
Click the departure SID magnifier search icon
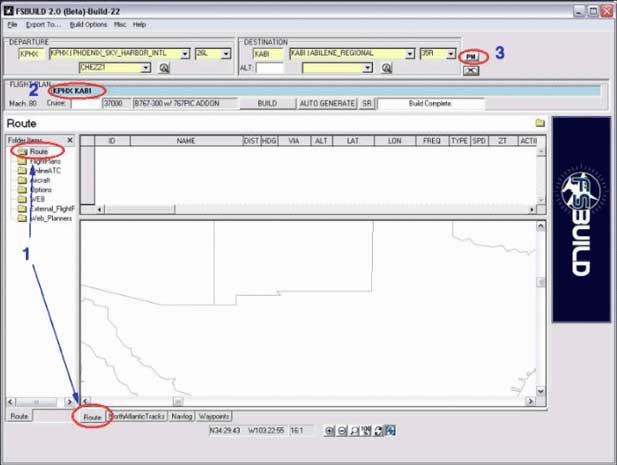tap(164, 68)
